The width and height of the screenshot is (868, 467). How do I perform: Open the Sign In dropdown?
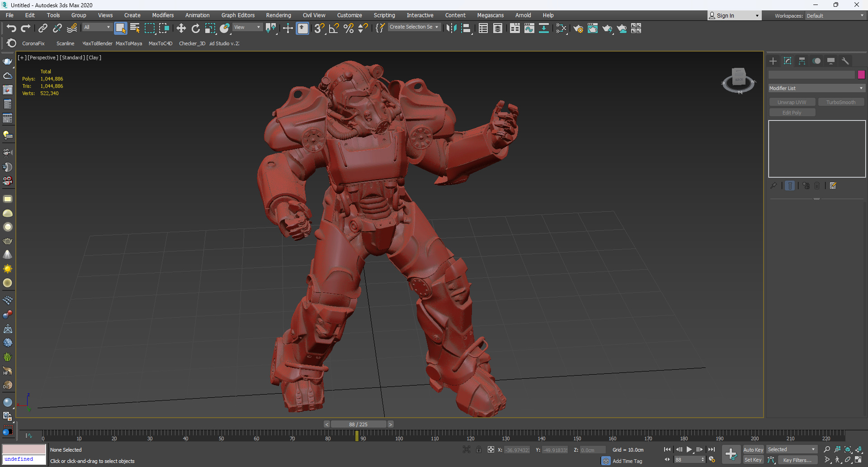click(x=734, y=15)
